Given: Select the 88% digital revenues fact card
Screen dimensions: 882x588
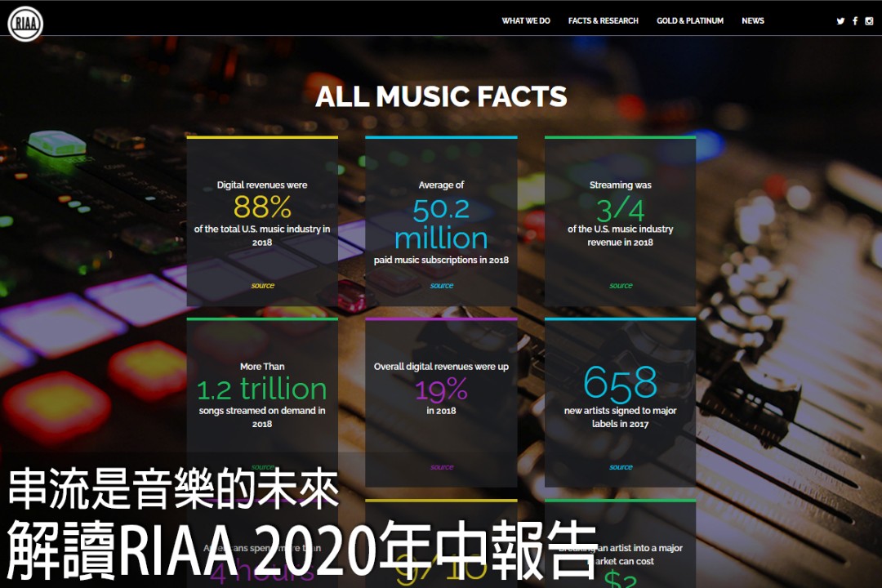Looking at the screenshot, I should (x=262, y=220).
